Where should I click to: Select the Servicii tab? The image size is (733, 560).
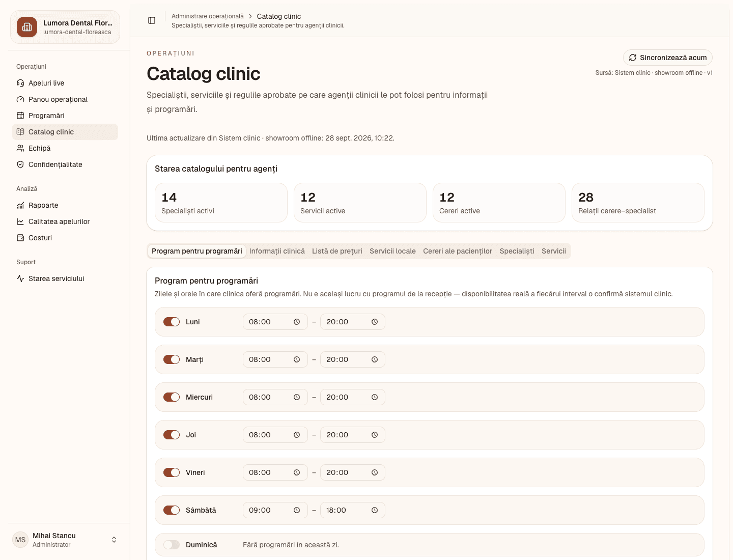pyautogui.click(x=554, y=251)
